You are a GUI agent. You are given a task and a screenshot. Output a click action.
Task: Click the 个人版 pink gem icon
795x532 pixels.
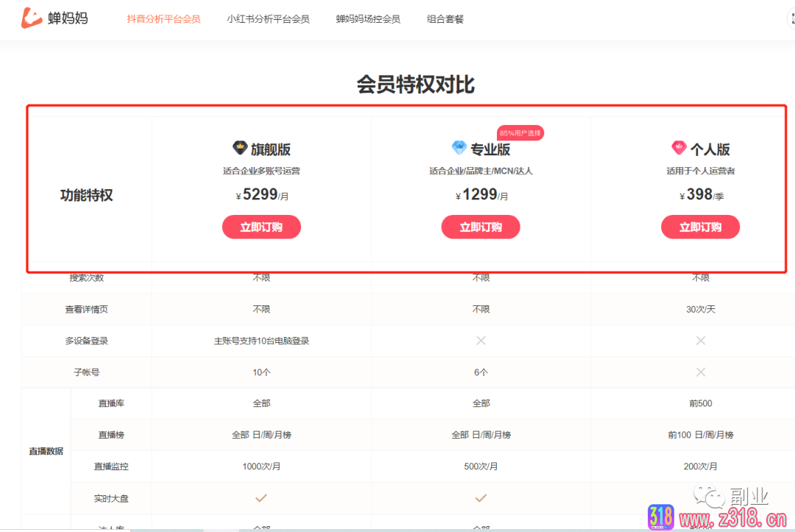click(x=679, y=148)
